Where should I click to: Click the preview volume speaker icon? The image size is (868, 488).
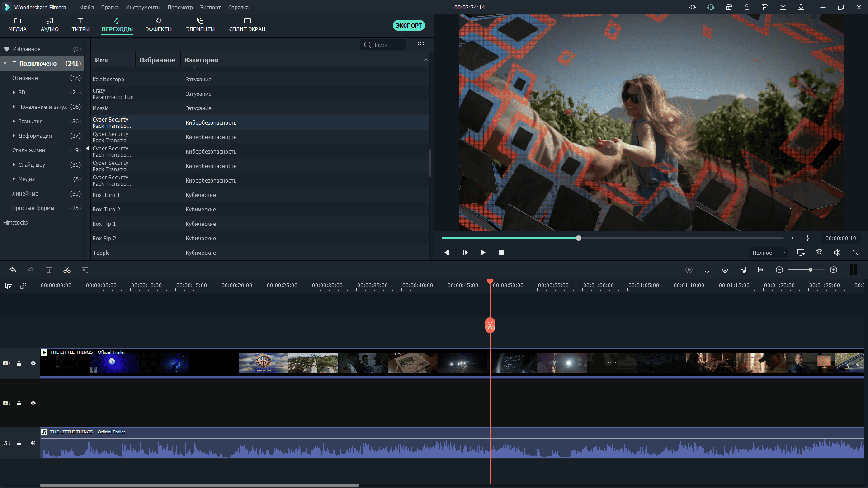(x=837, y=253)
